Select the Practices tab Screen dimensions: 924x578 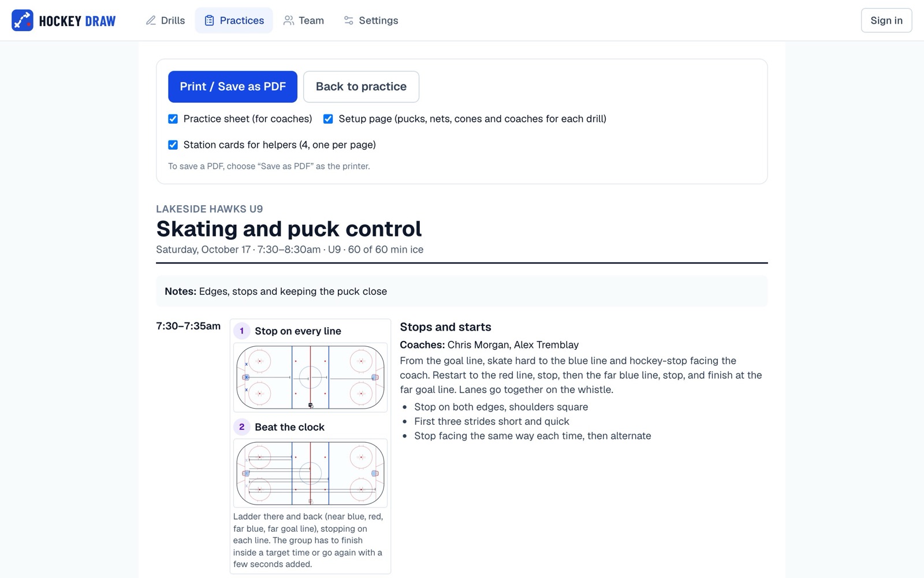(234, 20)
